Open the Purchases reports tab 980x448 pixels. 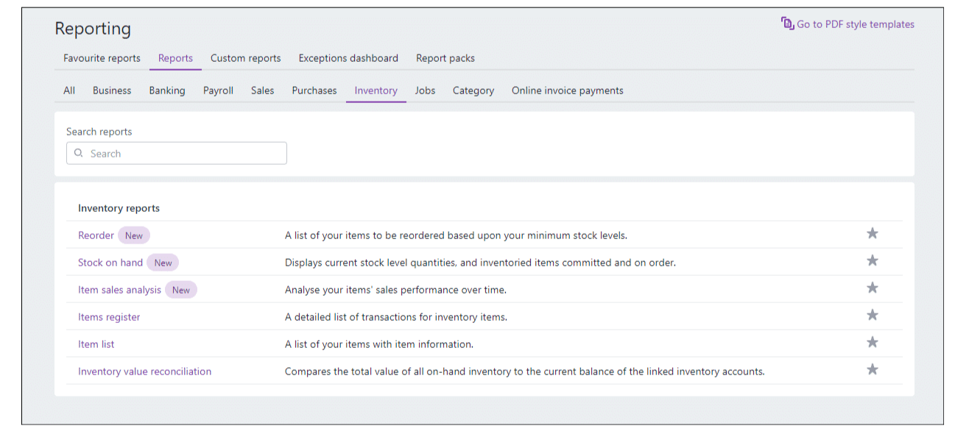(x=314, y=90)
